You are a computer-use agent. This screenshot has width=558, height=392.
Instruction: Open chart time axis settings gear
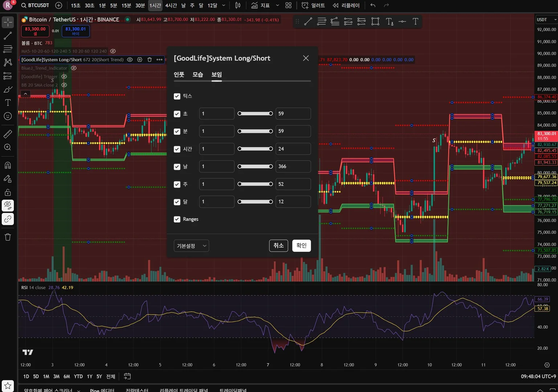click(x=547, y=365)
